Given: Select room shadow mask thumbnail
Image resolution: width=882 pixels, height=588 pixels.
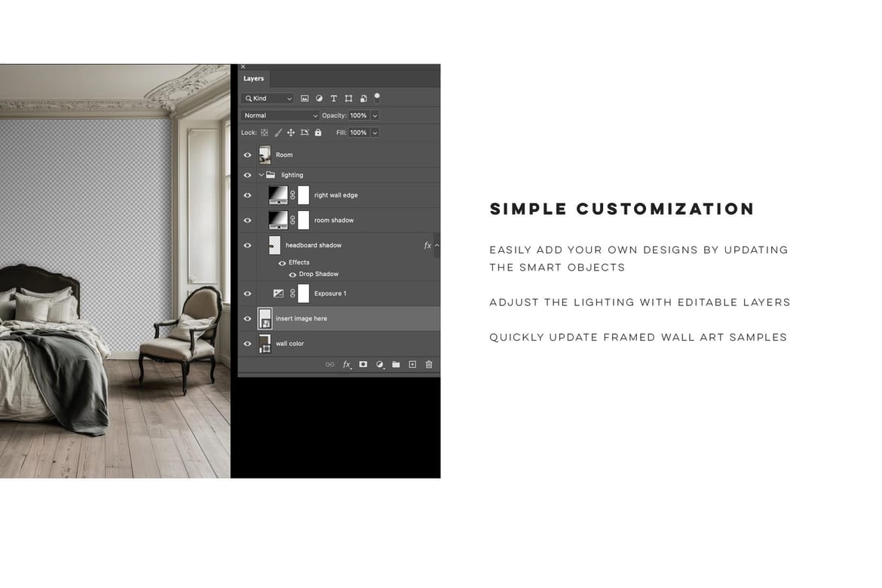Looking at the screenshot, I should pos(303,220).
